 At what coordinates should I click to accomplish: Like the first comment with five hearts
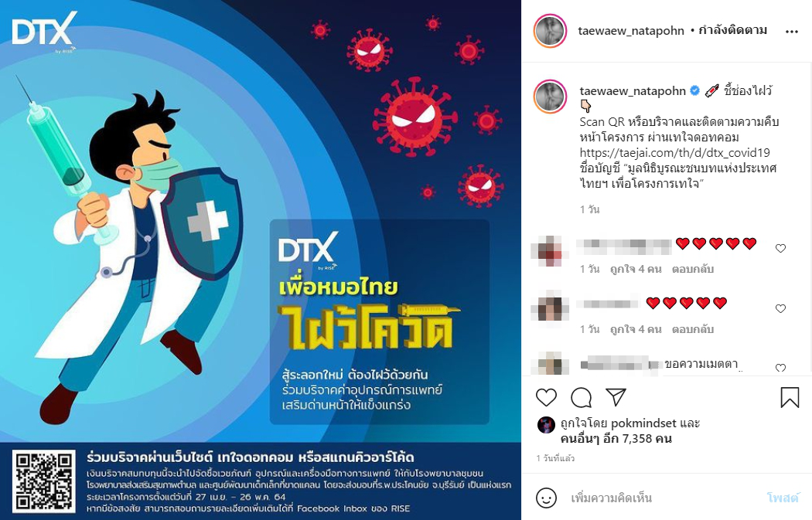(780, 248)
